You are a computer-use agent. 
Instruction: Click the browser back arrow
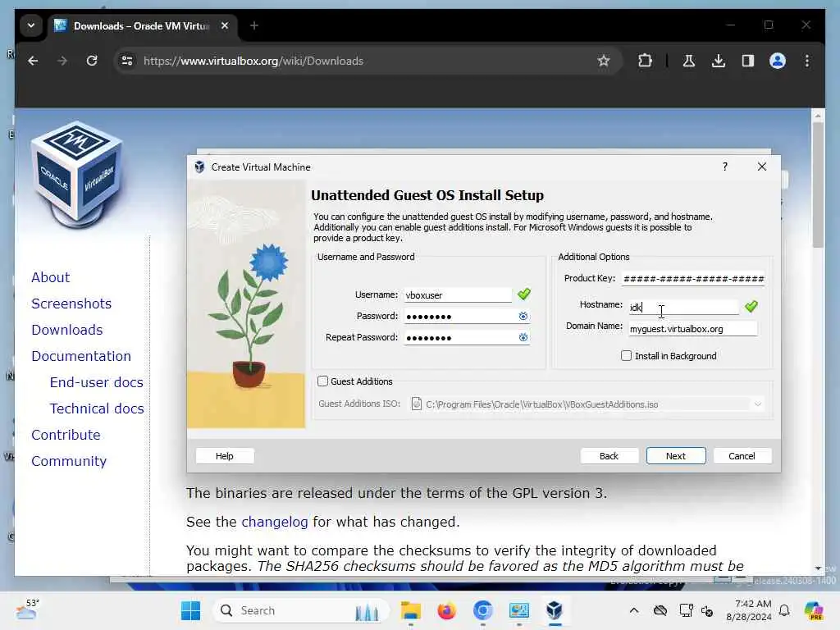[33, 61]
